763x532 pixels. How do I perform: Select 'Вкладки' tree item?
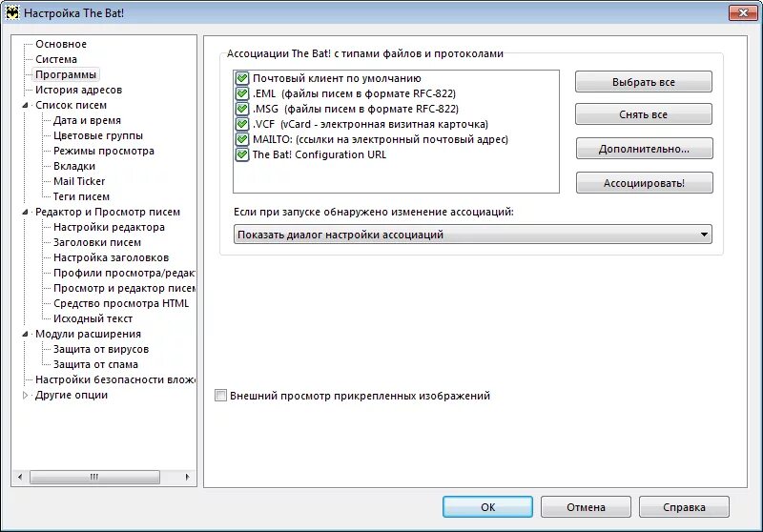[x=74, y=166]
